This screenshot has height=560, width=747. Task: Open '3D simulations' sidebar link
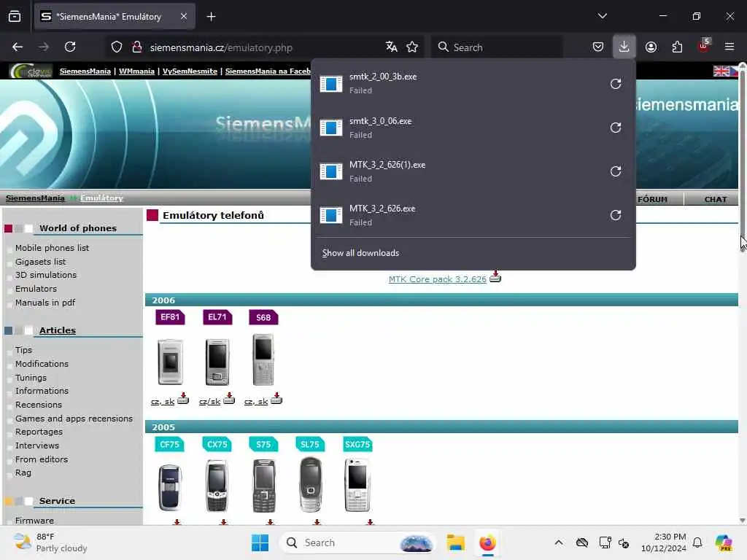[46, 275]
